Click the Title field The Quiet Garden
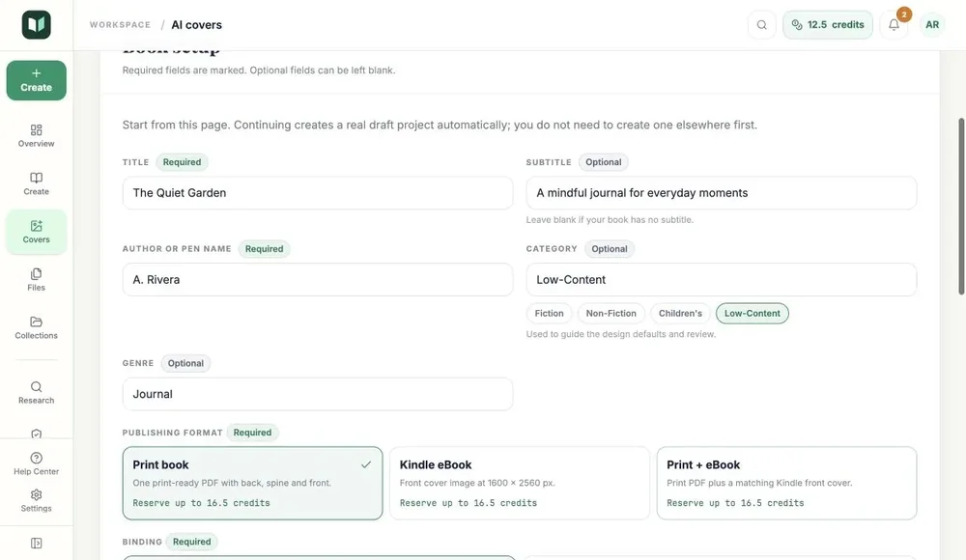 pyautogui.click(x=318, y=193)
